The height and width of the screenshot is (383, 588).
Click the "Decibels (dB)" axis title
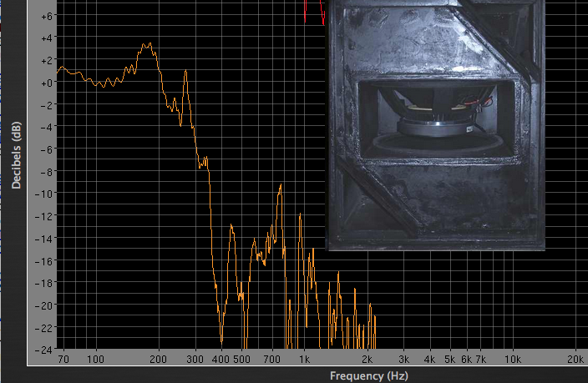16,155
